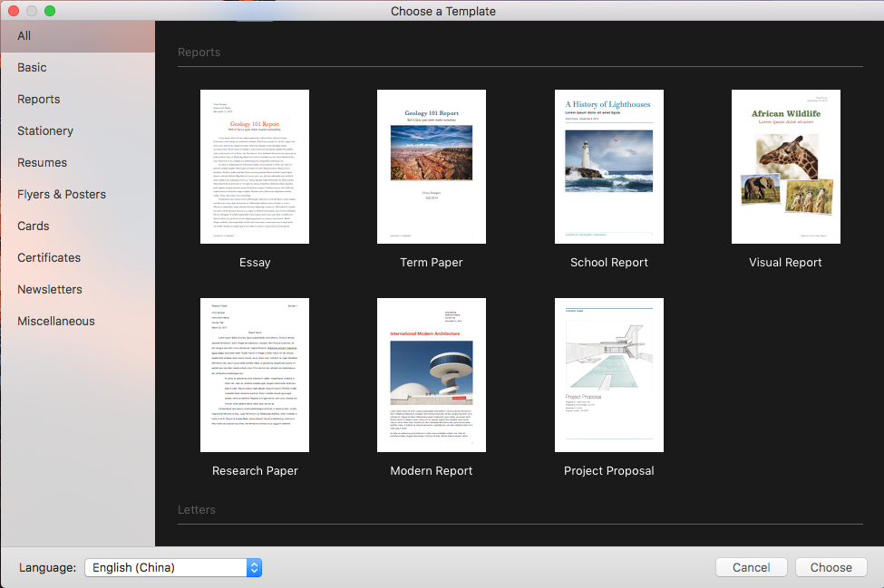
Task: Show All templates in sidebar
Action: tap(24, 36)
